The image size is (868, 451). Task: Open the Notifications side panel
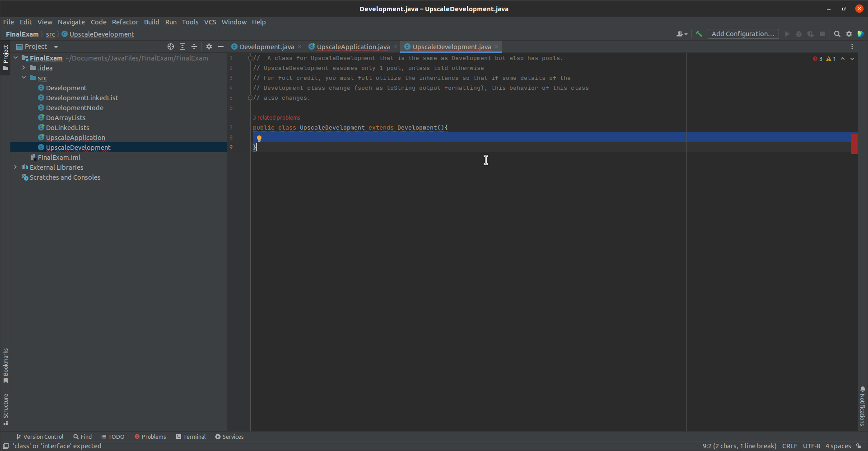[x=863, y=406]
